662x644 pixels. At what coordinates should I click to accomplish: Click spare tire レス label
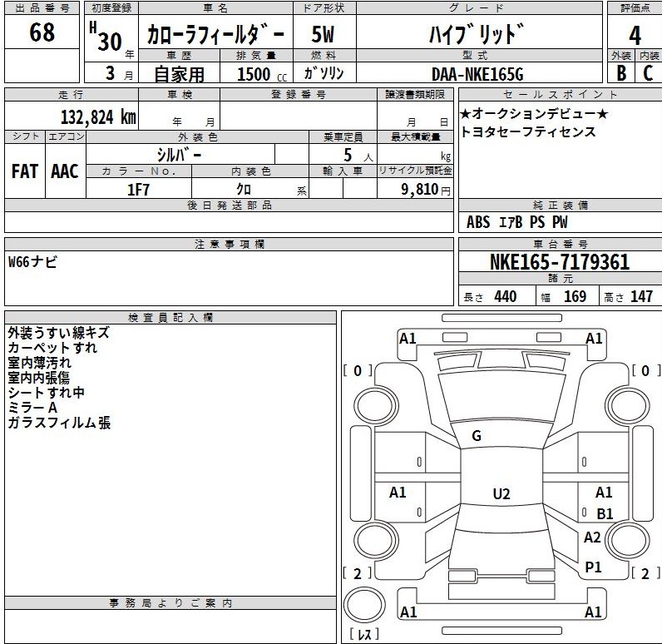[365, 634]
